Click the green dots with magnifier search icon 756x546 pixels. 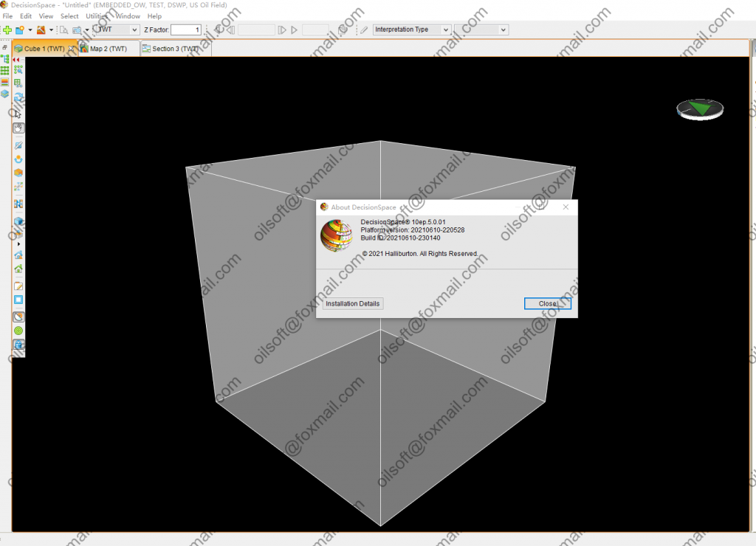tap(18, 70)
